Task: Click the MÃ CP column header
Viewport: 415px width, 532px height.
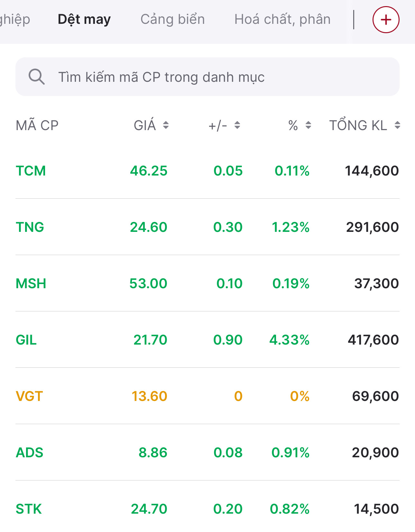Action: click(37, 125)
